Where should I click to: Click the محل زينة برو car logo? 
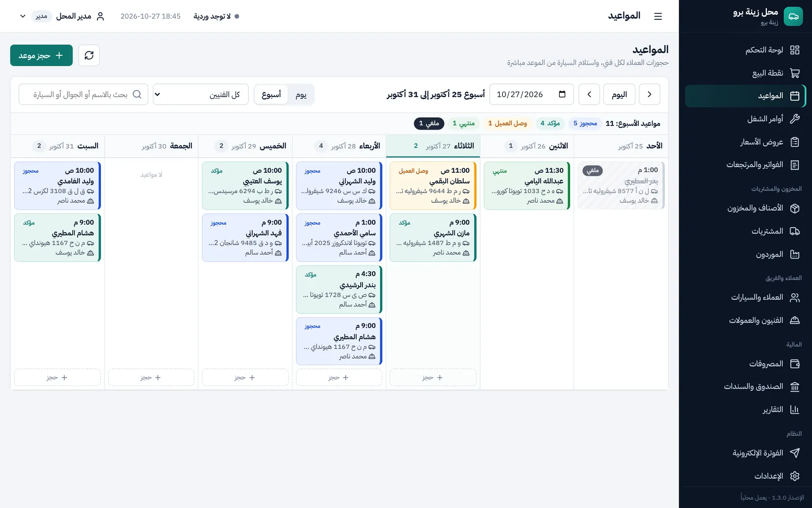[793, 16]
